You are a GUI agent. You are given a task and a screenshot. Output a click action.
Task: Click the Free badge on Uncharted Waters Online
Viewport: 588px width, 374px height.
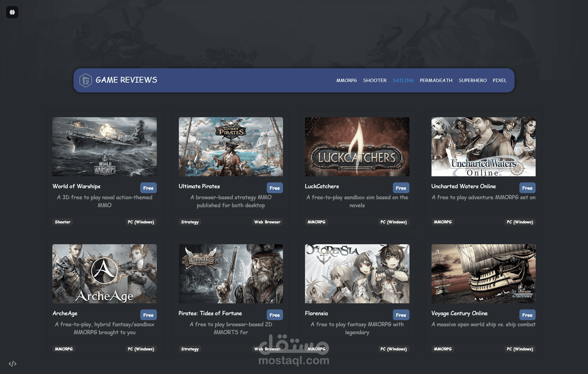[527, 188]
